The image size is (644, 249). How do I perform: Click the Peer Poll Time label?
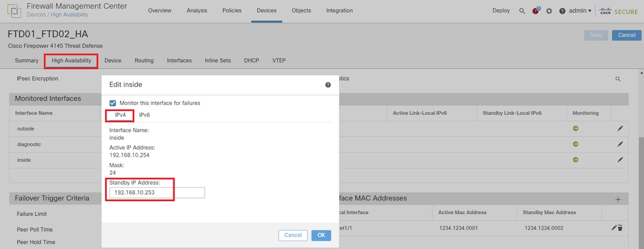(35, 229)
